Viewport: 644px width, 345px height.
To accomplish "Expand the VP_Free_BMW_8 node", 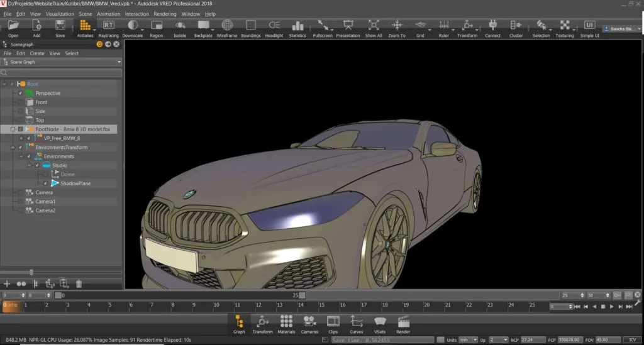I will point(21,138).
